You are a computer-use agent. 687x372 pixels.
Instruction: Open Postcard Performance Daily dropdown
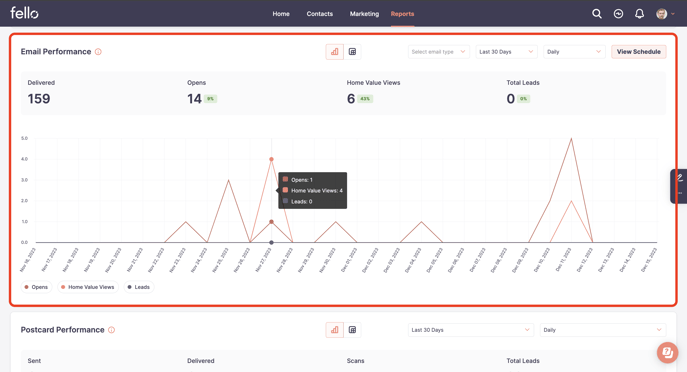point(603,330)
